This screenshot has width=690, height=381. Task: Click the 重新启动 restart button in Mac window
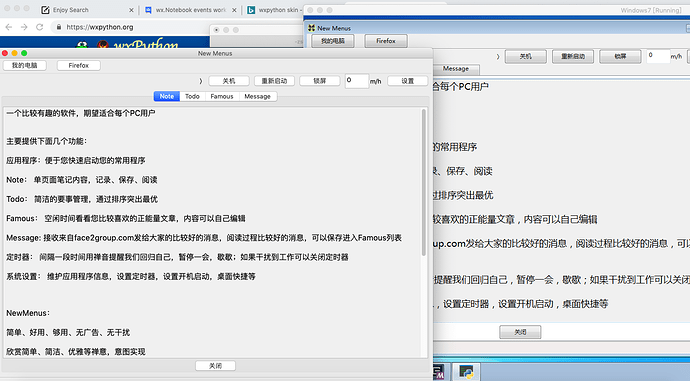(x=274, y=81)
